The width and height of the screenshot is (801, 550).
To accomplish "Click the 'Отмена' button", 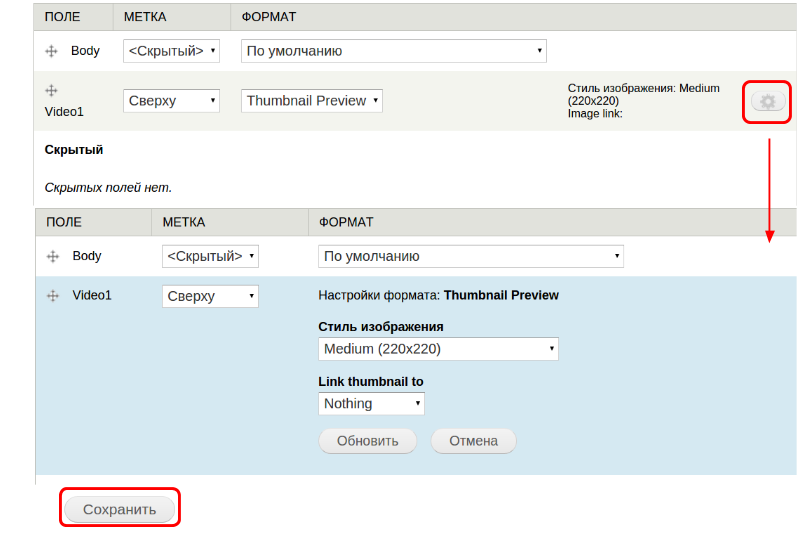I will (473, 441).
